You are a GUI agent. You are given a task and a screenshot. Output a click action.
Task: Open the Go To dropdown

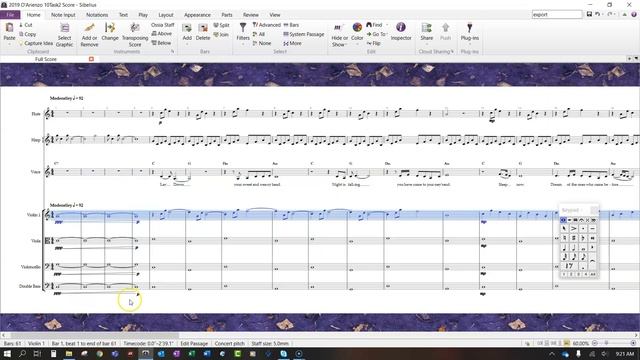(x=377, y=34)
